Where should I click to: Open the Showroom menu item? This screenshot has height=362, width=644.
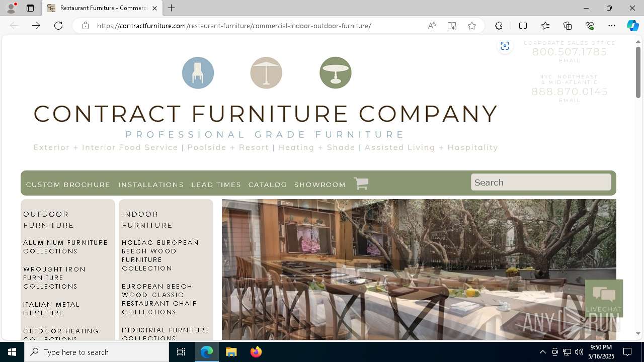320,185
